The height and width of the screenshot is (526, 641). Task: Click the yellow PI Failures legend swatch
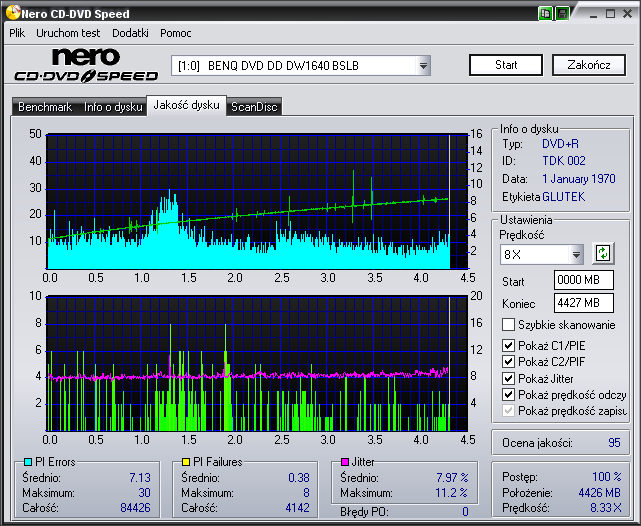186,462
